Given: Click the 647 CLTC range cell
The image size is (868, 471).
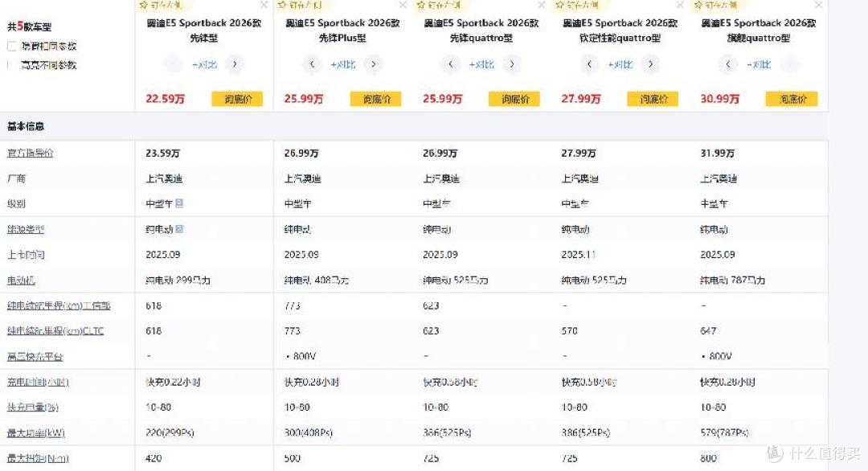Looking at the screenshot, I should click(708, 331).
